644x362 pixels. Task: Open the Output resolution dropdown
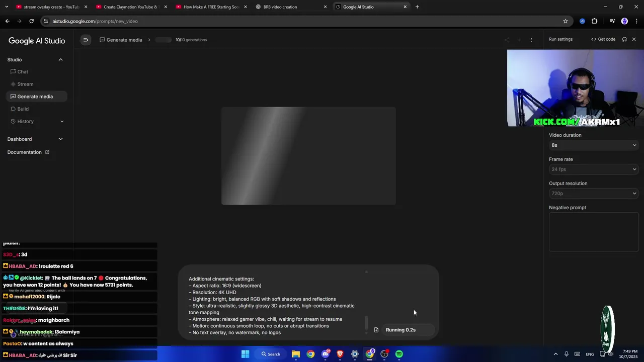click(594, 194)
